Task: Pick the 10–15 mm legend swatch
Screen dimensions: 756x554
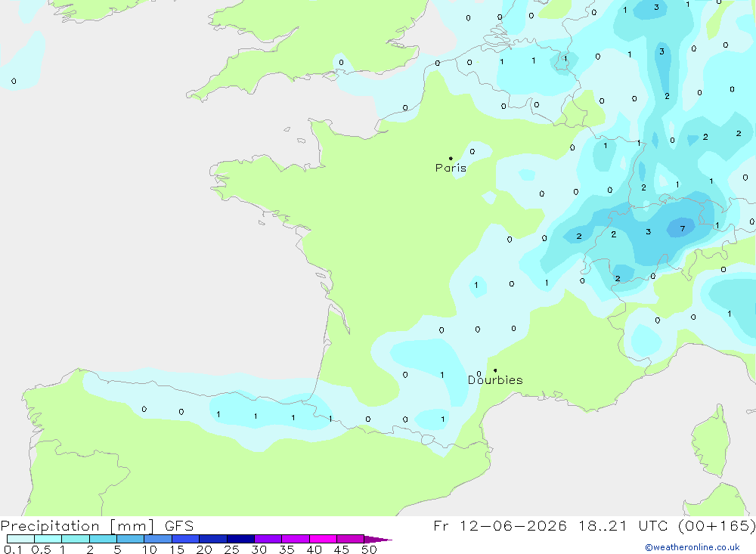Action: pyautogui.click(x=158, y=539)
